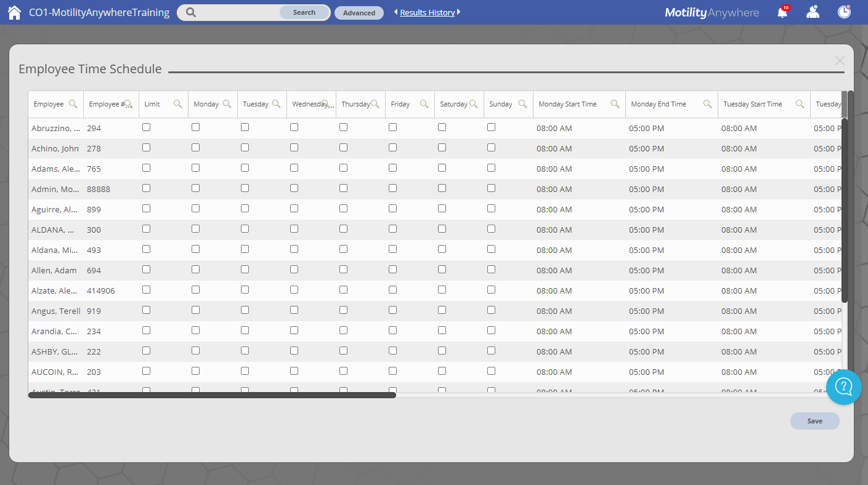Open the Monday Start Time column filter
The image size is (868, 485).
point(615,104)
